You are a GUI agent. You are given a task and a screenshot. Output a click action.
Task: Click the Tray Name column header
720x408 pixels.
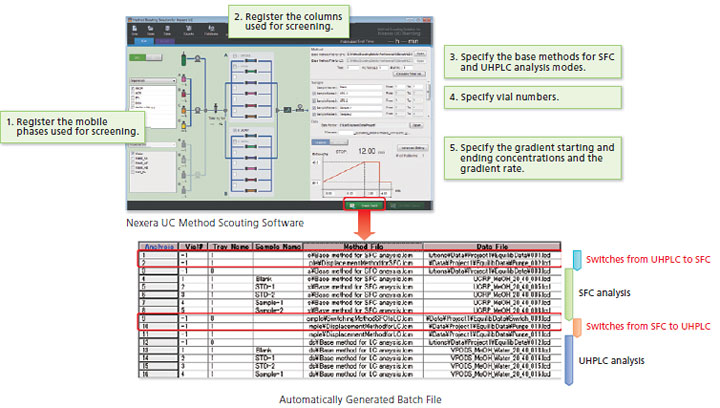231,246
